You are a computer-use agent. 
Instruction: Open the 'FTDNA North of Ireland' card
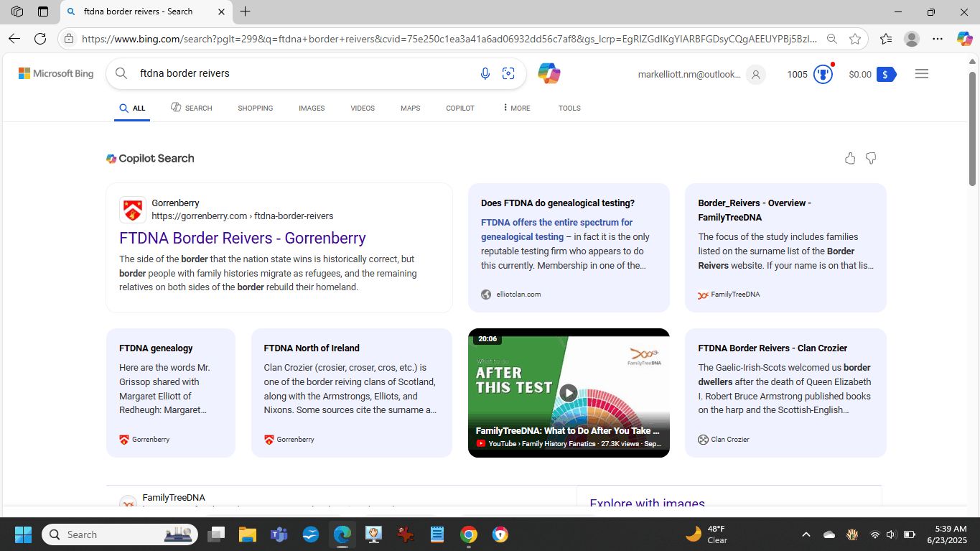pyautogui.click(x=352, y=392)
